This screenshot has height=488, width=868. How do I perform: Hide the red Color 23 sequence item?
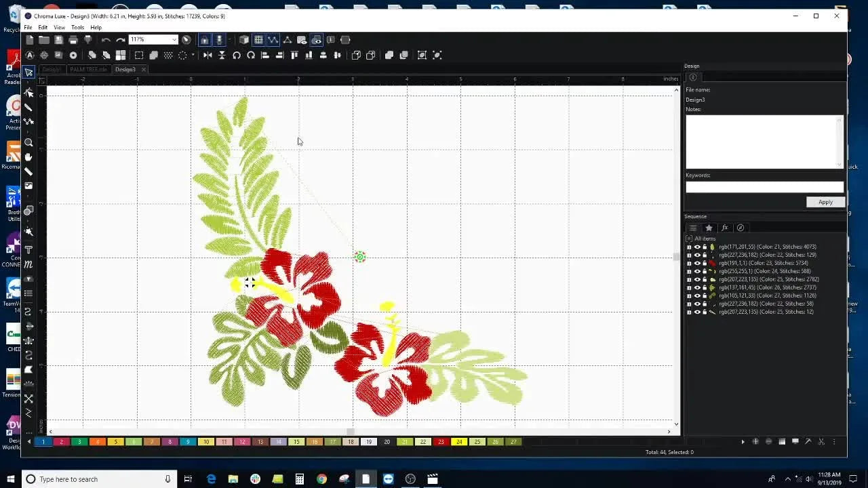[697, 263]
